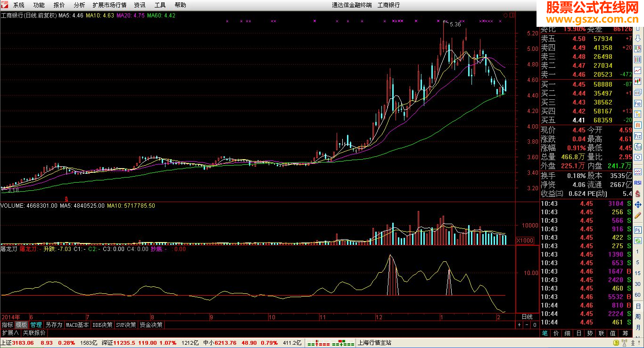The width and height of the screenshot is (644, 348).
Task: Open the F10 company info icon
Action: click(638, 103)
